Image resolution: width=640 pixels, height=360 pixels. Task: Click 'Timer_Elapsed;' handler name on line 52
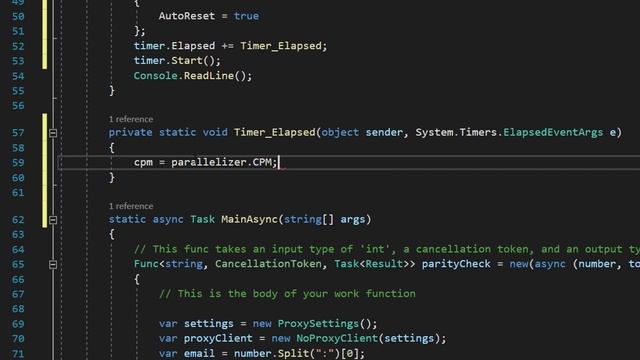pos(284,46)
